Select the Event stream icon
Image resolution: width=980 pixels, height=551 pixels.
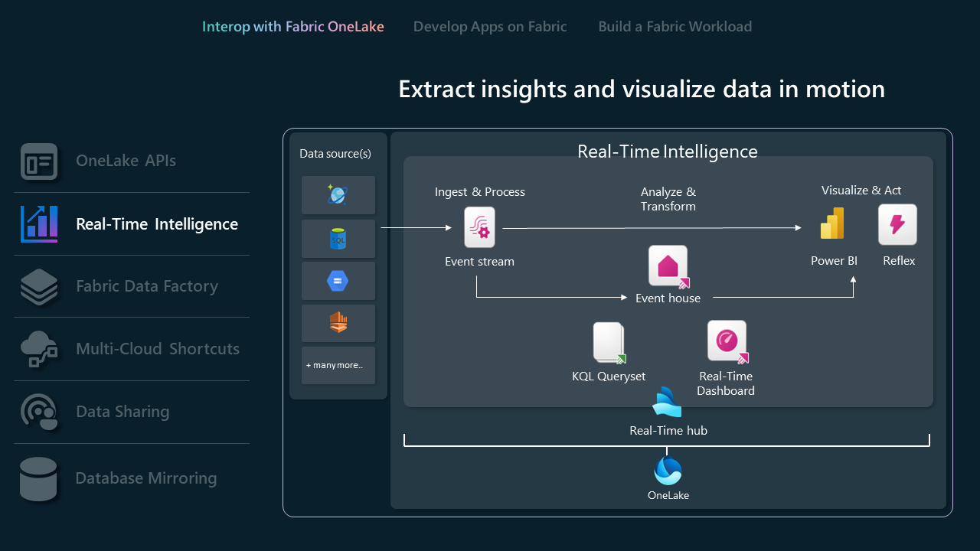tap(479, 227)
